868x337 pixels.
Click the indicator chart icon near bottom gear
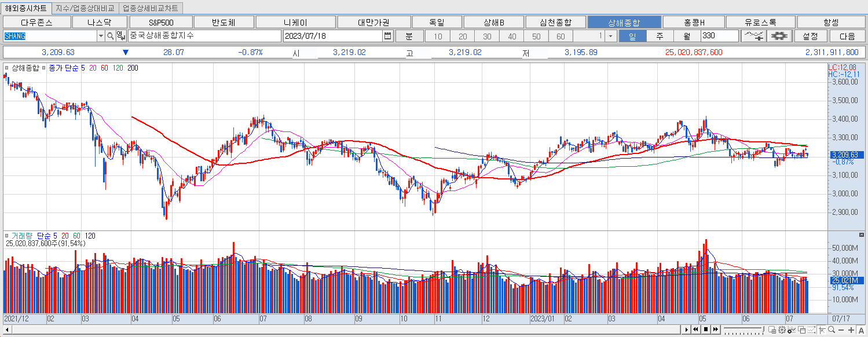792,330
